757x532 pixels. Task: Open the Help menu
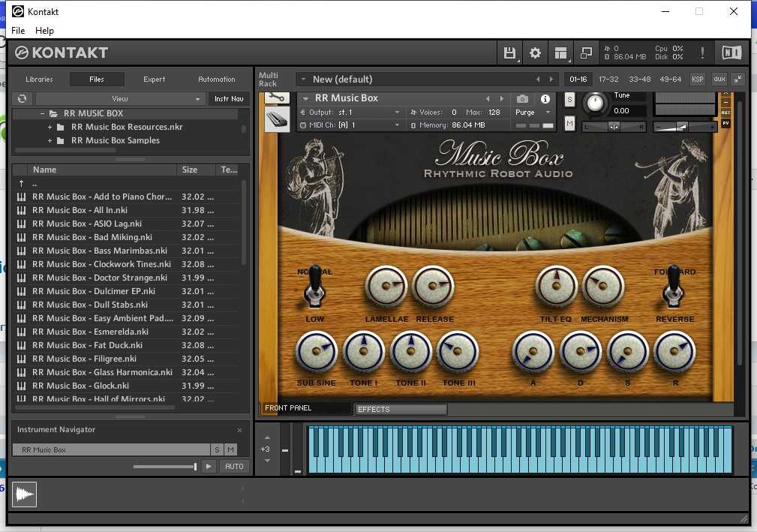[44, 31]
